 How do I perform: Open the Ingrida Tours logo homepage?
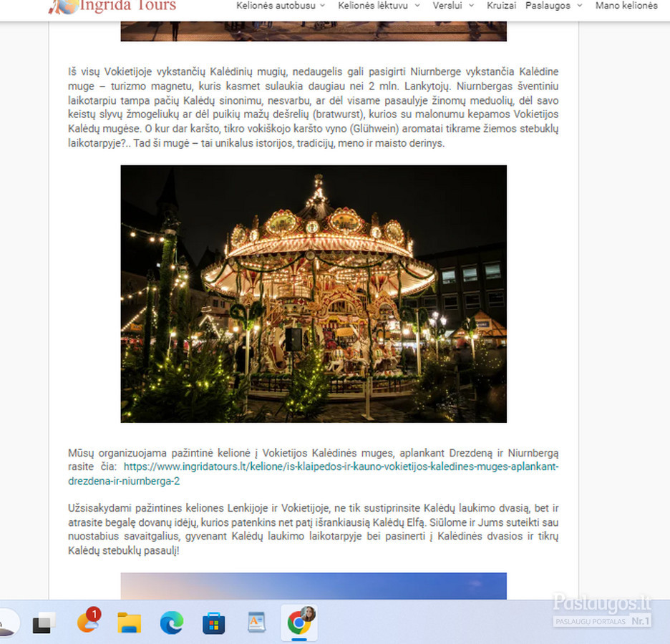coord(112,6)
